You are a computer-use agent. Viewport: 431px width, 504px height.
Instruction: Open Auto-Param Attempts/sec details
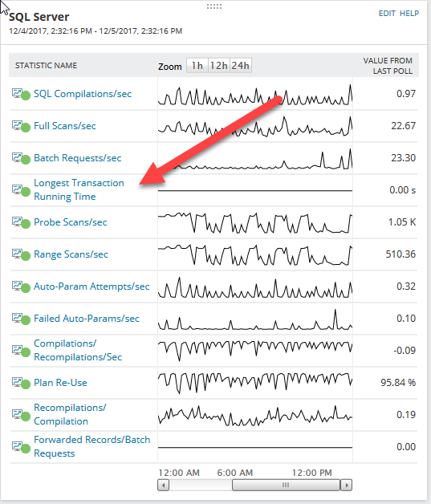[91, 286]
